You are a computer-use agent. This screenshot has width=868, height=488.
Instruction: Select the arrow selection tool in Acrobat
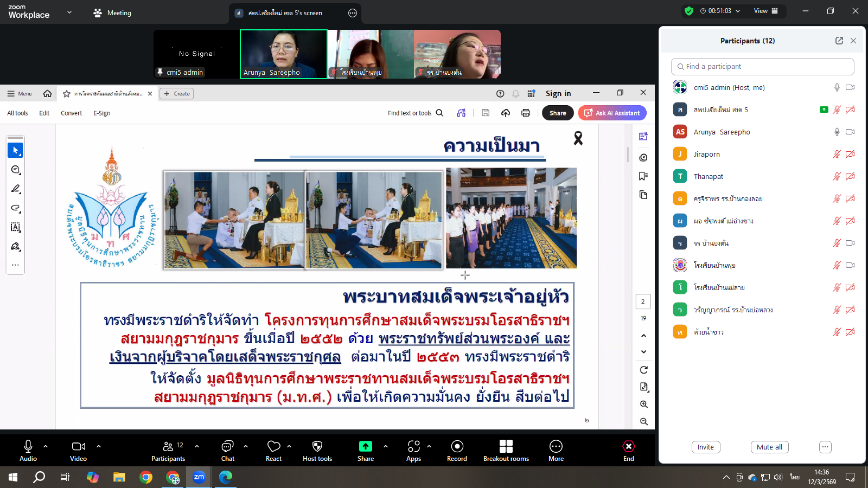point(15,150)
